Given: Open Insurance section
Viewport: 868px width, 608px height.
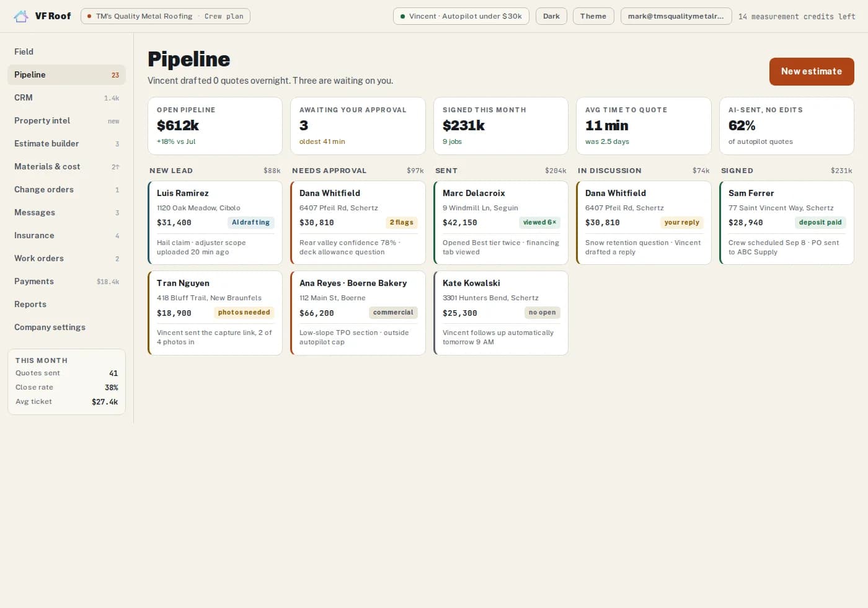Looking at the screenshot, I should (66, 235).
